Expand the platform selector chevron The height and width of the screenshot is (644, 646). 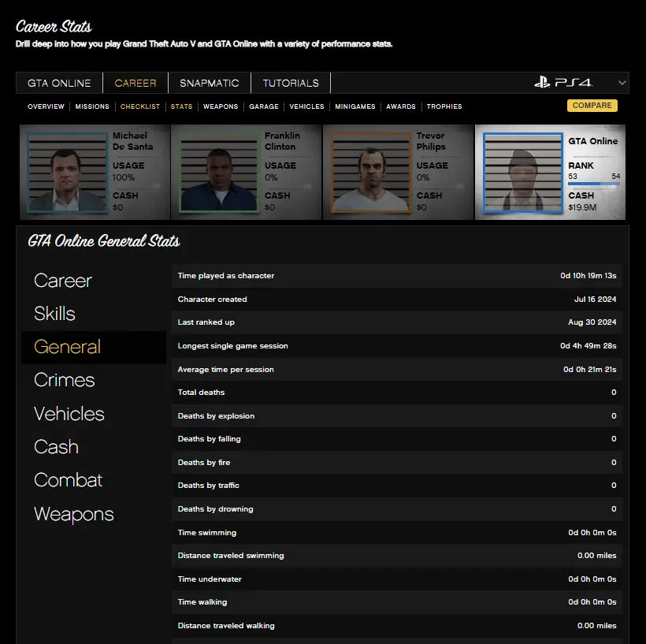622,83
